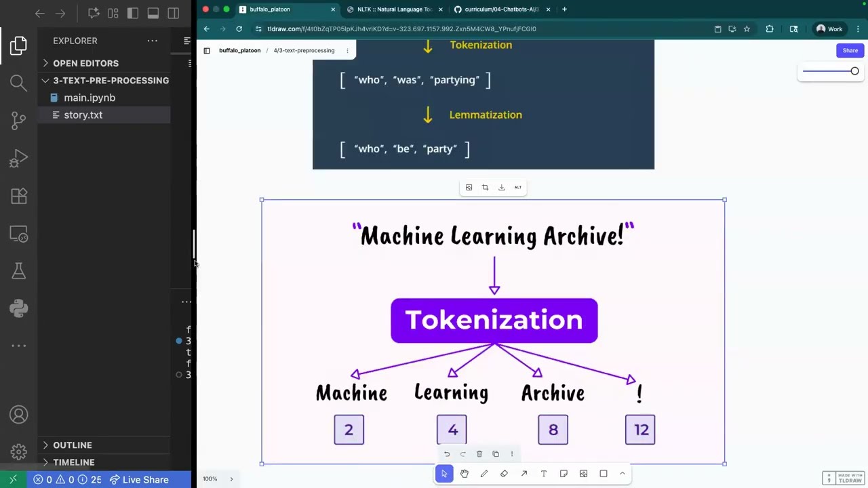Image resolution: width=868 pixels, height=488 pixels.
Task: Reload the tldraw browser page
Action: [x=239, y=29]
